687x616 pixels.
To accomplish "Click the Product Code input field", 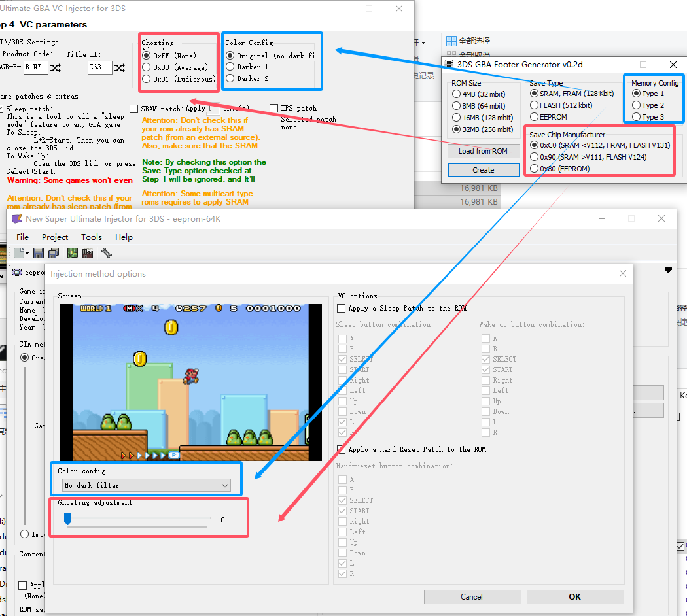I will tap(36, 67).
